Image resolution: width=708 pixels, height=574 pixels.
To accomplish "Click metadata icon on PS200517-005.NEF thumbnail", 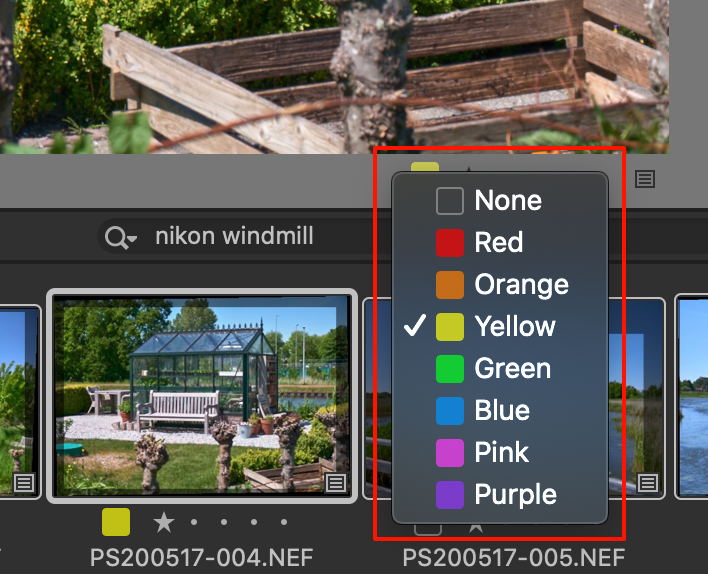I will pos(648,483).
